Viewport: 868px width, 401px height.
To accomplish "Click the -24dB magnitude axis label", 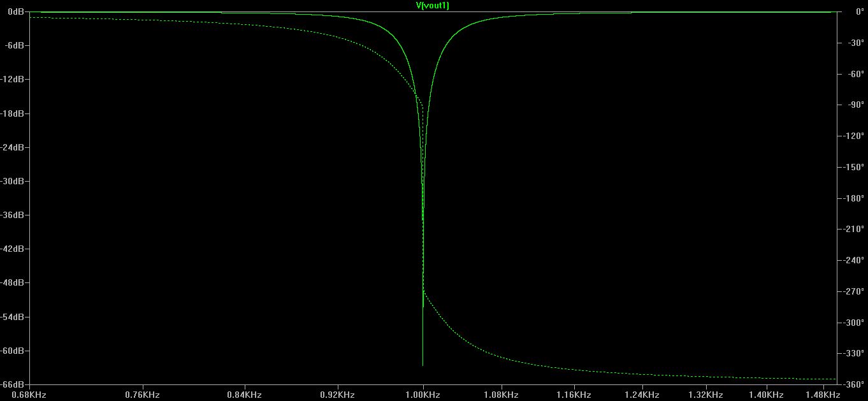I will click(11, 147).
